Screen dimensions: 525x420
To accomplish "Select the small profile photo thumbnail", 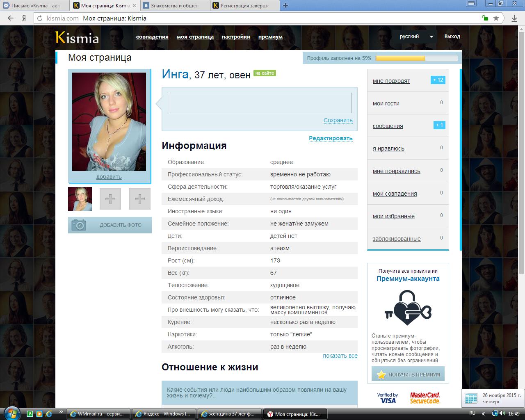I will (80, 199).
